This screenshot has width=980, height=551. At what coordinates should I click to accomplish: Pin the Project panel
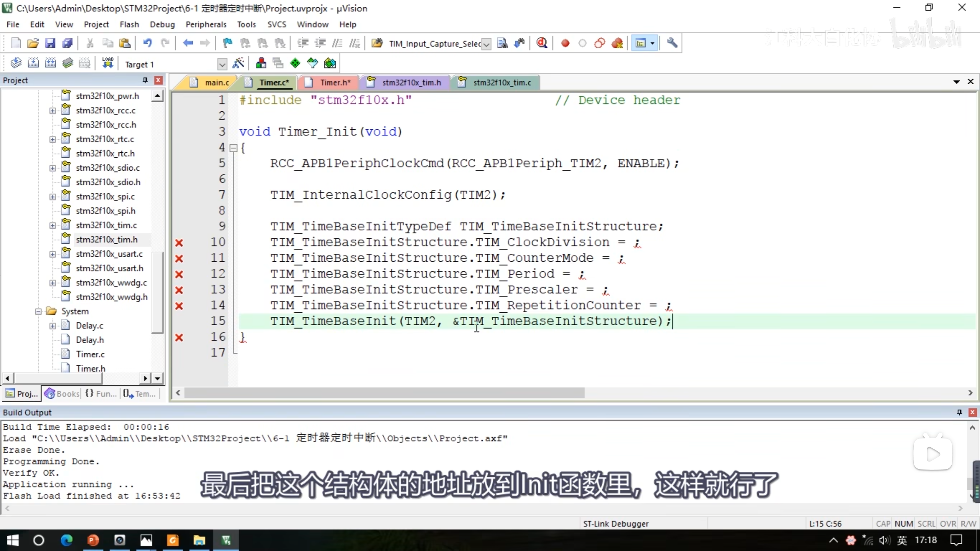click(x=145, y=80)
